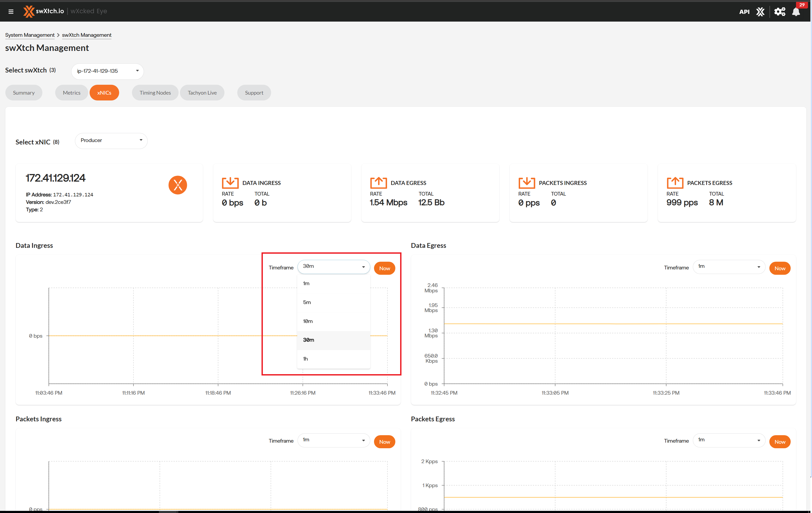This screenshot has width=812, height=513.
Task: Expand the Select swXtch ip-172-41-129-135 dropdown
Action: pyautogui.click(x=107, y=71)
